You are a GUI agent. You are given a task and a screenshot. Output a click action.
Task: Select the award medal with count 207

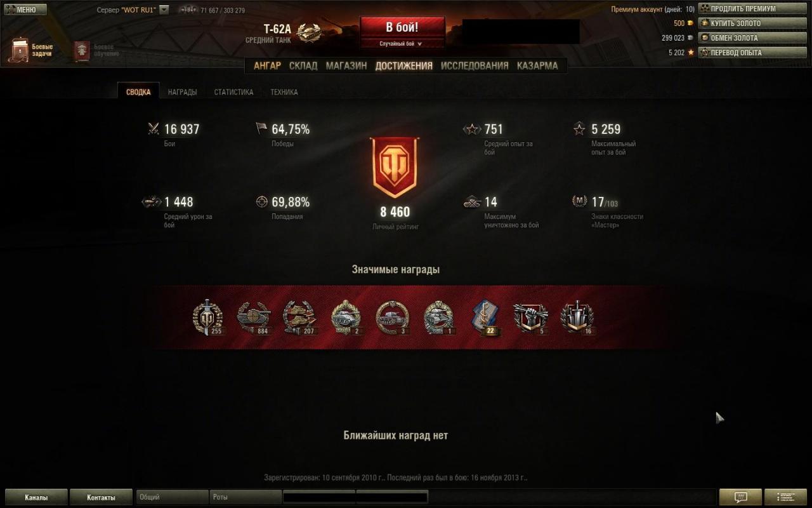299,317
